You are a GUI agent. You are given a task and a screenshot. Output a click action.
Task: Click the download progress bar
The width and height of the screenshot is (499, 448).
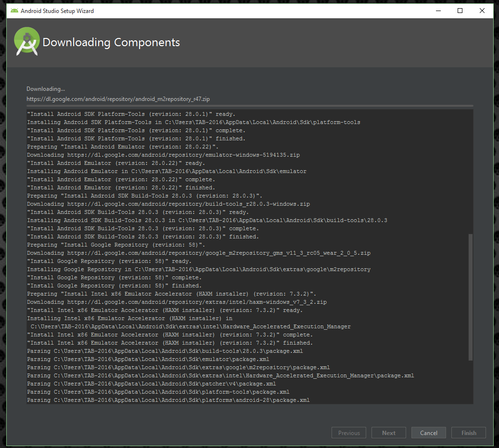pyautogui.click(x=249, y=106)
